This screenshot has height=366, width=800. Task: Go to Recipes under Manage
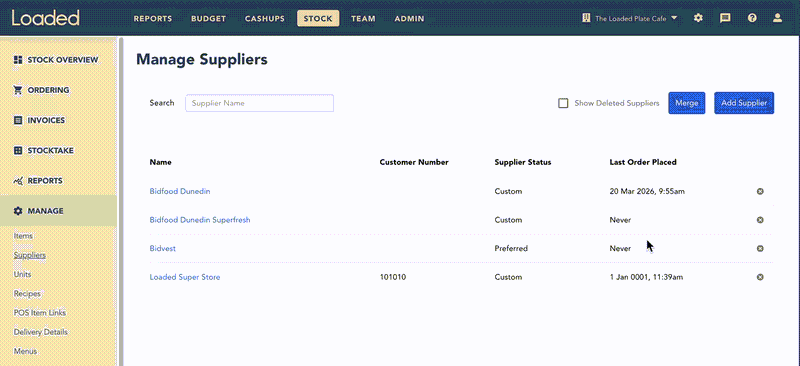27,294
